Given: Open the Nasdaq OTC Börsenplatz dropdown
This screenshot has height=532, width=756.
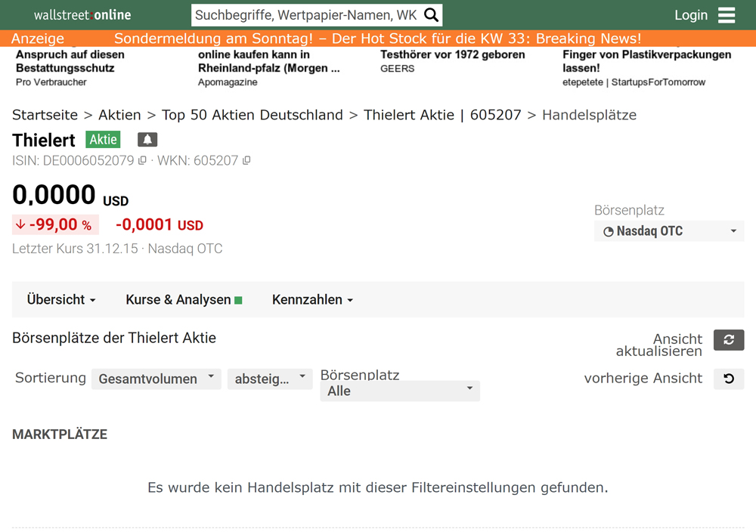Looking at the screenshot, I should tap(669, 231).
